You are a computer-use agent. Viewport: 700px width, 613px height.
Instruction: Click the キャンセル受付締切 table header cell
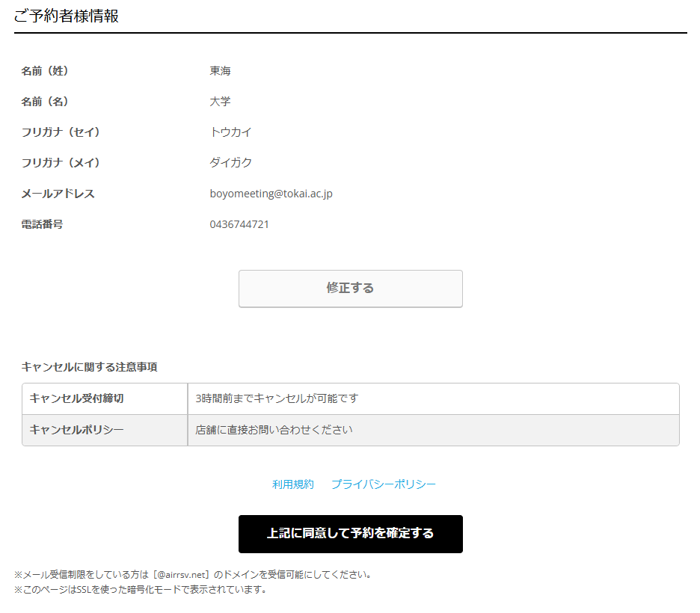76,398
